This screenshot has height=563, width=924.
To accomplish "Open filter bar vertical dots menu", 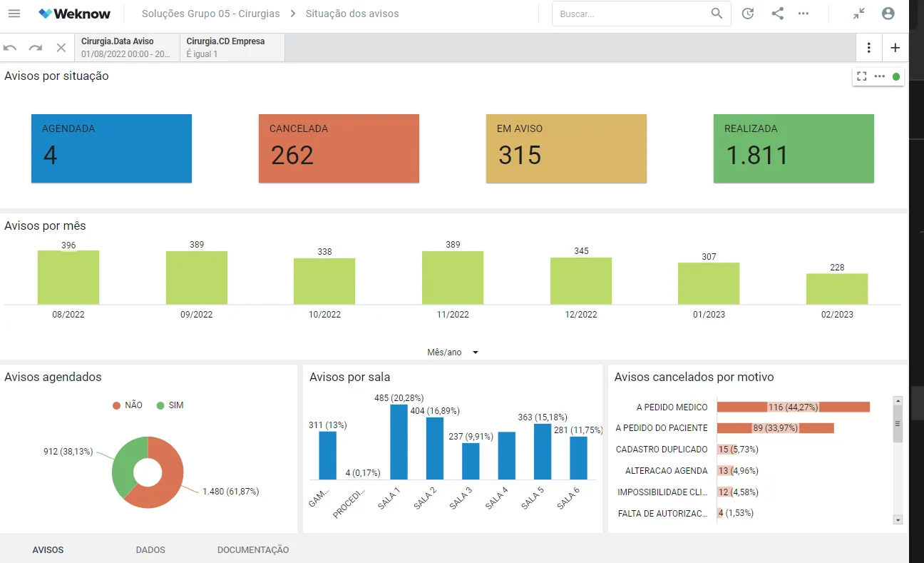I will coord(868,48).
